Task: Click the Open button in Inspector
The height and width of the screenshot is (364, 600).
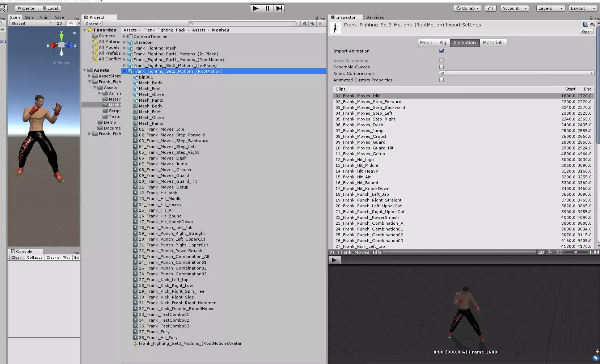Action: coord(587,32)
